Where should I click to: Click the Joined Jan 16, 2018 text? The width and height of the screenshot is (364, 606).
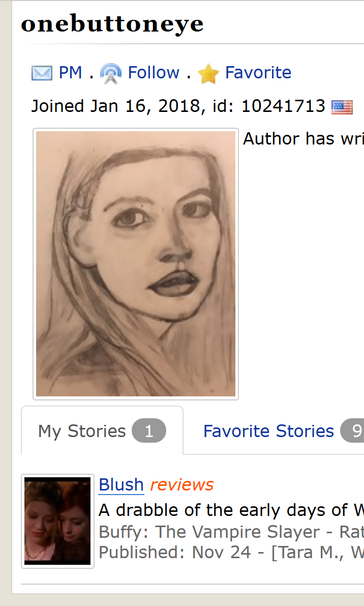click(x=116, y=106)
